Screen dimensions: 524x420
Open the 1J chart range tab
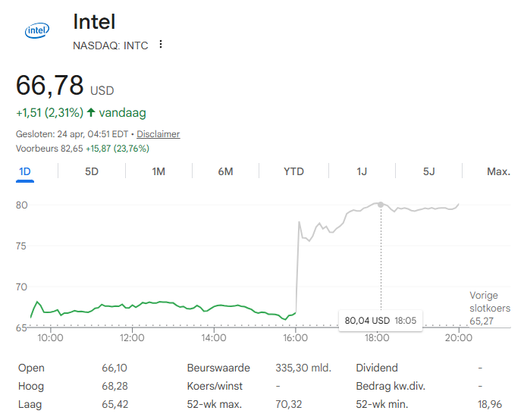coord(362,172)
